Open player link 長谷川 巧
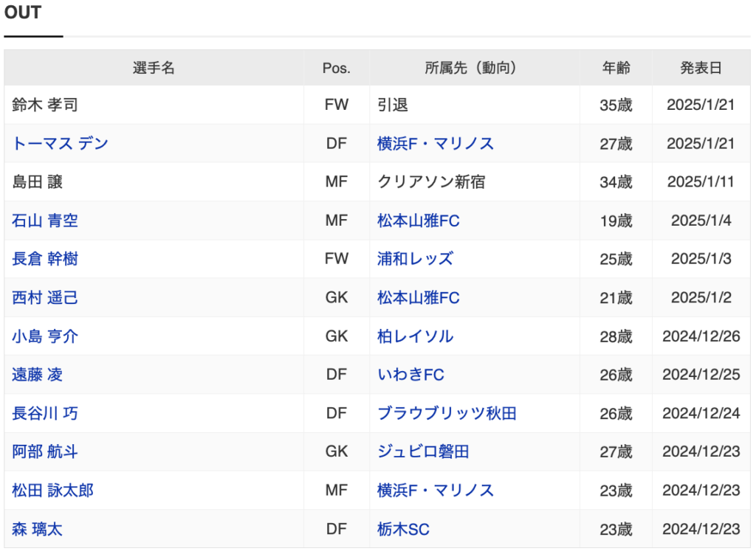The image size is (756, 554). pyautogui.click(x=45, y=413)
